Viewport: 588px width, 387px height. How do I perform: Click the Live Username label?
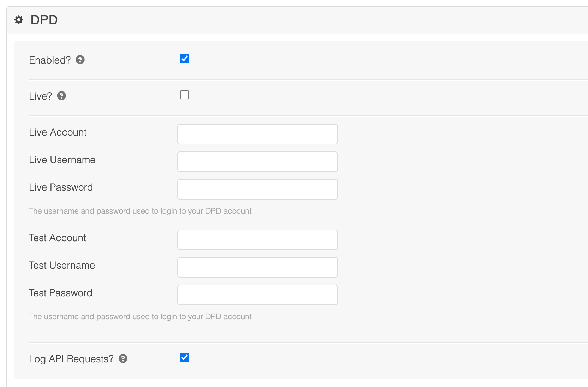point(62,160)
